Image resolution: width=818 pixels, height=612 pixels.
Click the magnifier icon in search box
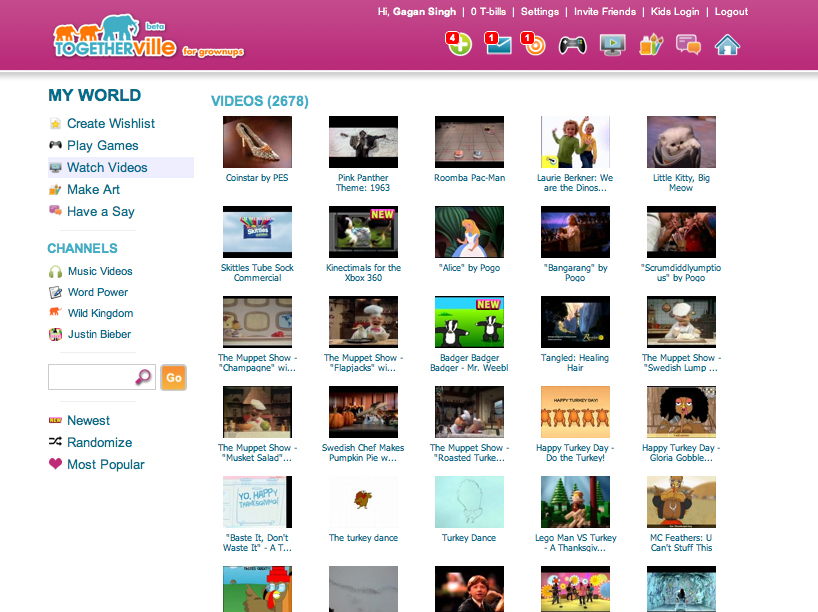[x=143, y=377]
